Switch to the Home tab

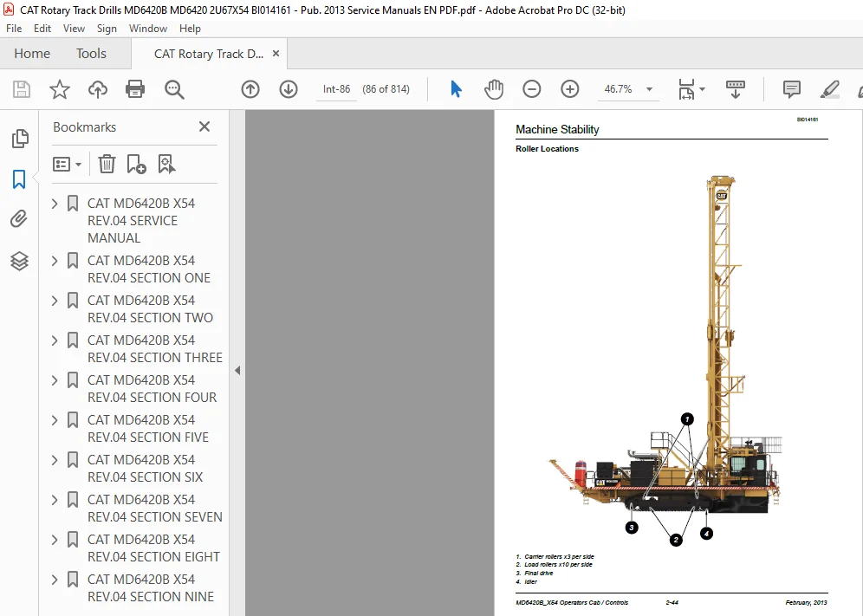click(x=32, y=54)
